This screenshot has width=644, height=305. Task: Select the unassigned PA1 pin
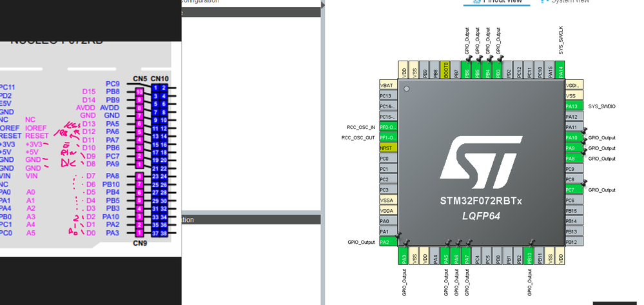click(388, 232)
